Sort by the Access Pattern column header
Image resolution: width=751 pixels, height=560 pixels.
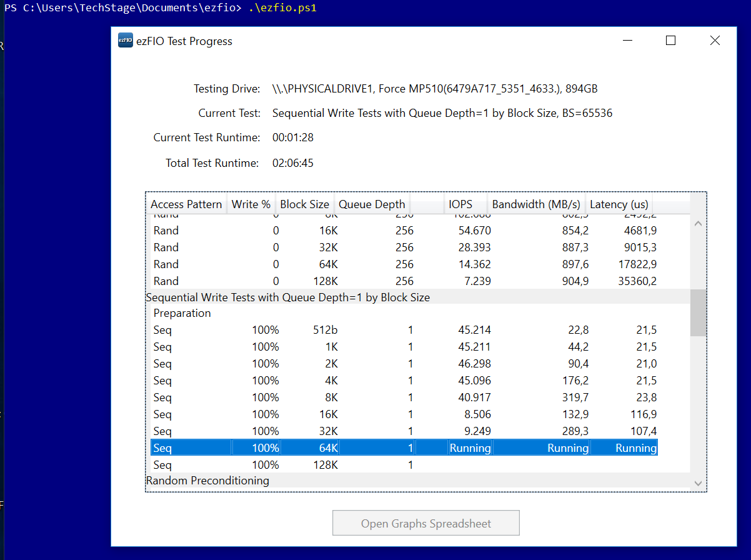click(x=186, y=204)
